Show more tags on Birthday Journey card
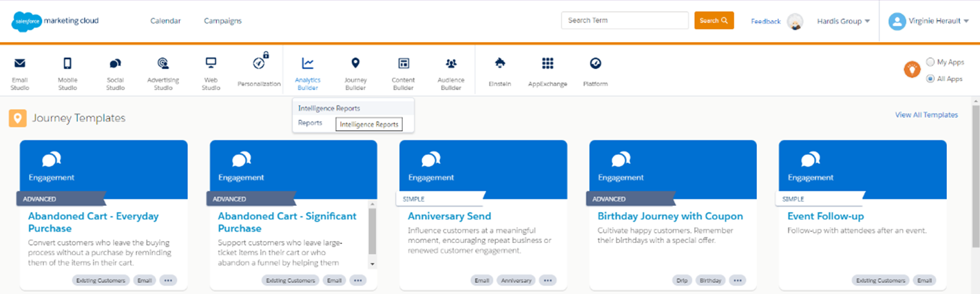Screen dimensions: 980x294 point(738,281)
